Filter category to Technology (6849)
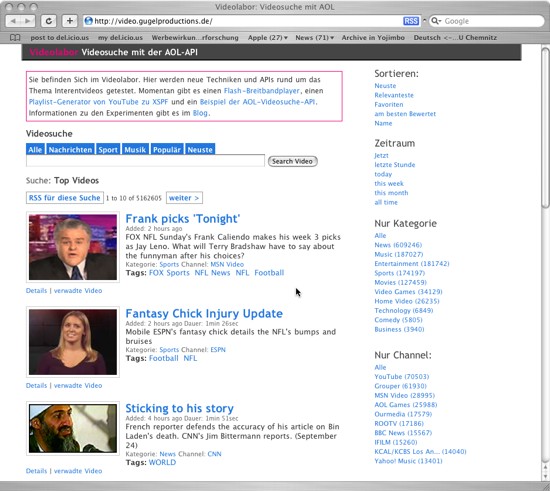550x491 pixels. coord(404,310)
